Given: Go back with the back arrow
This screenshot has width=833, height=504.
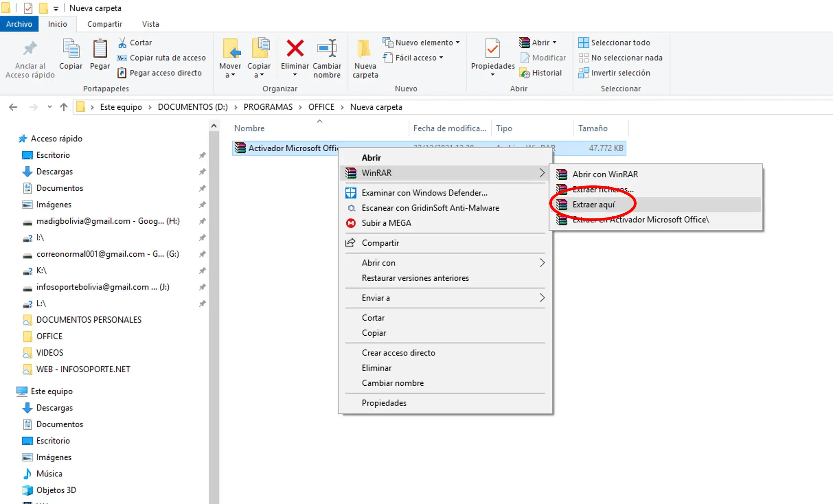Looking at the screenshot, I should [13, 107].
